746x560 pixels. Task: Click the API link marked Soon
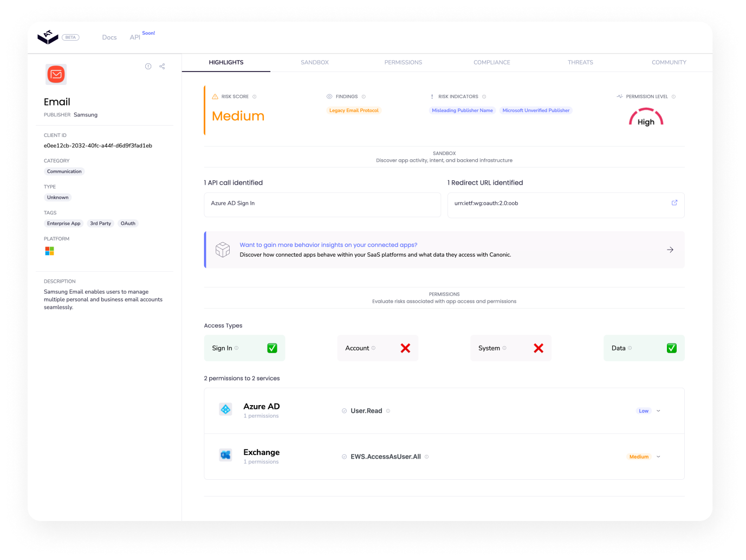135,37
